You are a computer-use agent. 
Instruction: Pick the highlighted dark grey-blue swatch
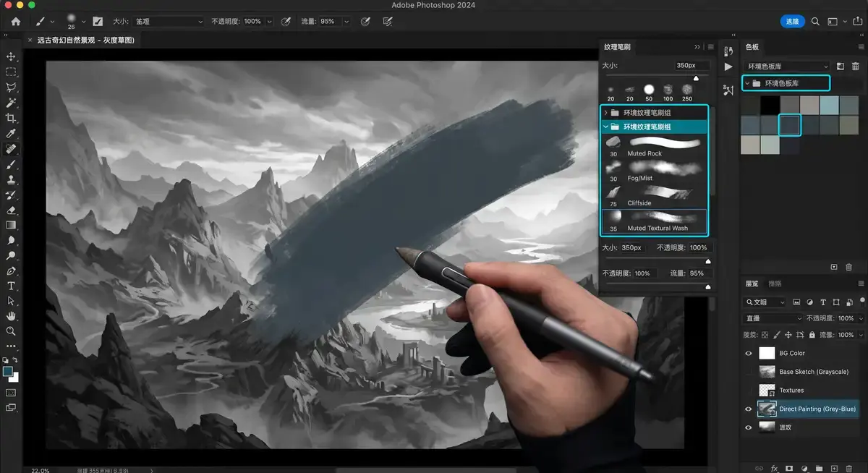[x=789, y=125]
